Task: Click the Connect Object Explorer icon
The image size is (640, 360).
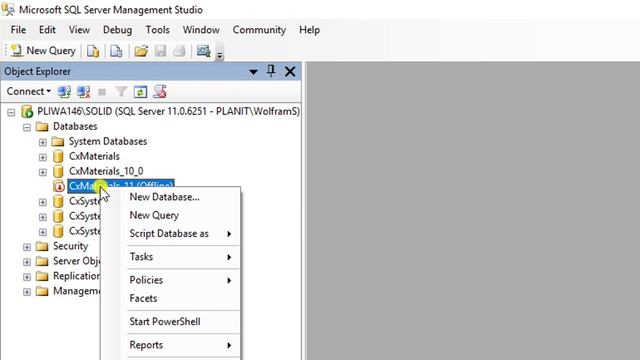Action: [x=64, y=92]
